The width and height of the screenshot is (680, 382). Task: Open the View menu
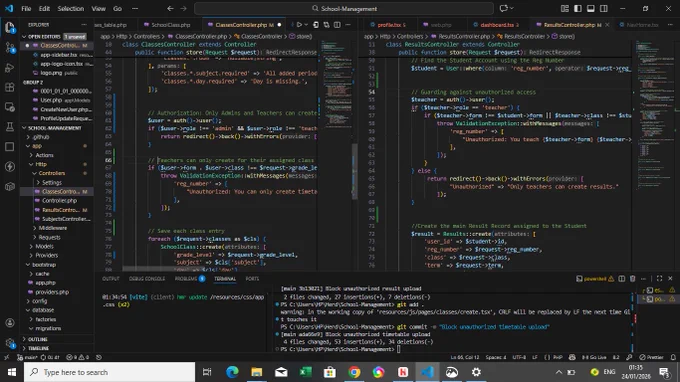[x=98, y=8]
